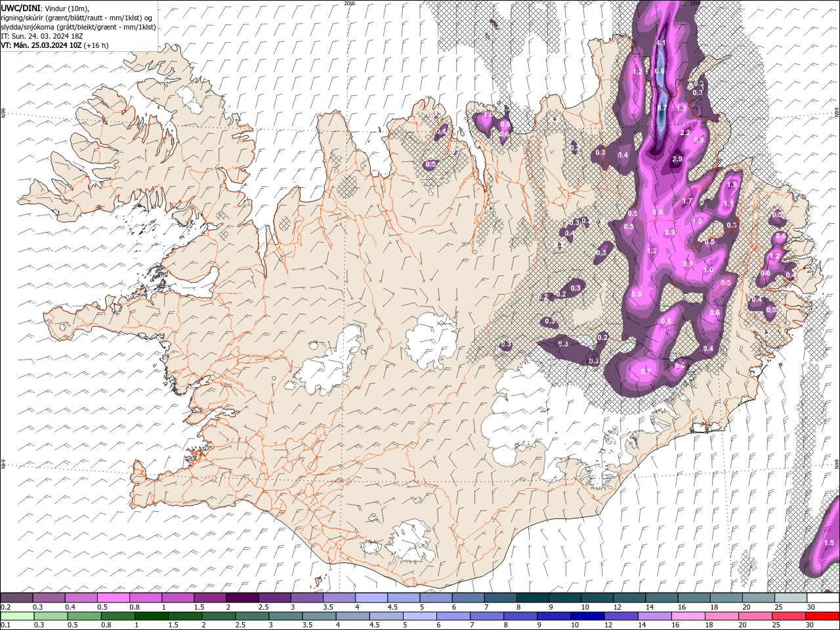Image resolution: width=840 pixels, height=630 pixels.
Task: Select the bright red rain swatch at 30
Action: click(822, 616)
